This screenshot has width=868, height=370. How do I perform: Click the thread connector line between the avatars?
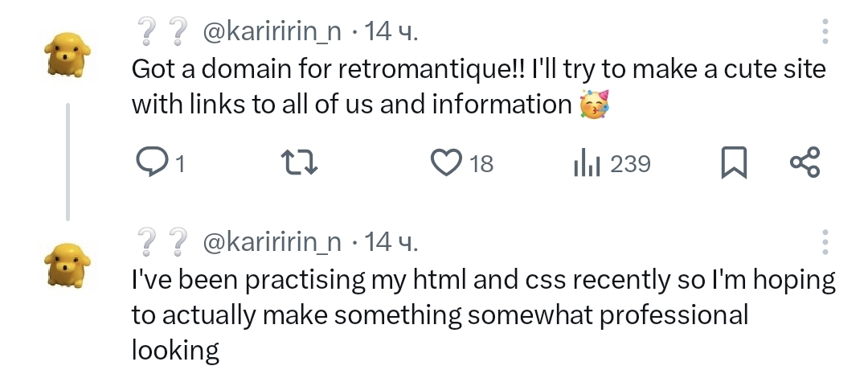pos(68,162)
